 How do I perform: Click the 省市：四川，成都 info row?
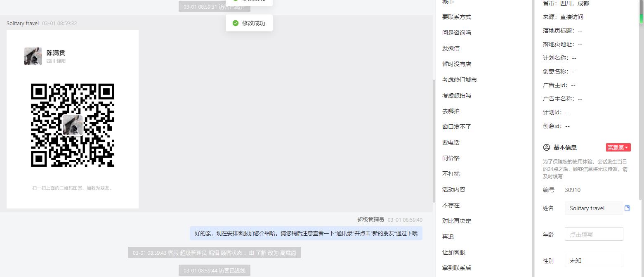566,3
